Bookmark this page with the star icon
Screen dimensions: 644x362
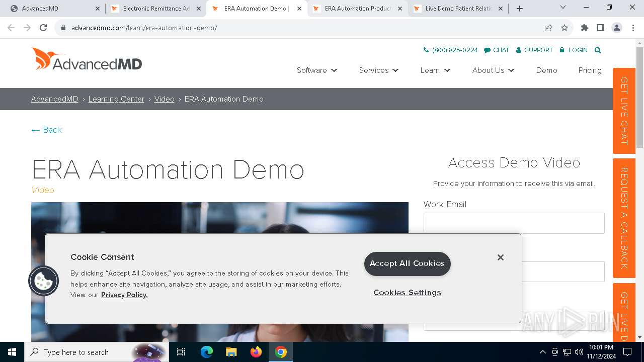pos(565,28)
